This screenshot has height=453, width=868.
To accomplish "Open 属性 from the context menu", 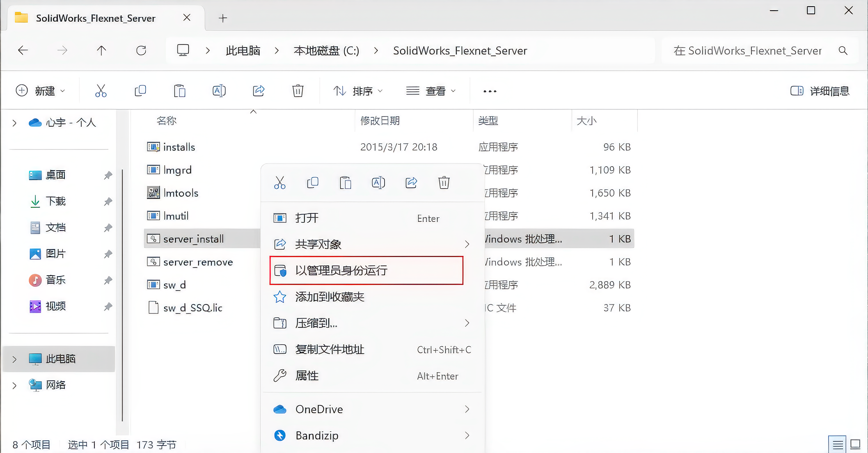I will (373, 375).
